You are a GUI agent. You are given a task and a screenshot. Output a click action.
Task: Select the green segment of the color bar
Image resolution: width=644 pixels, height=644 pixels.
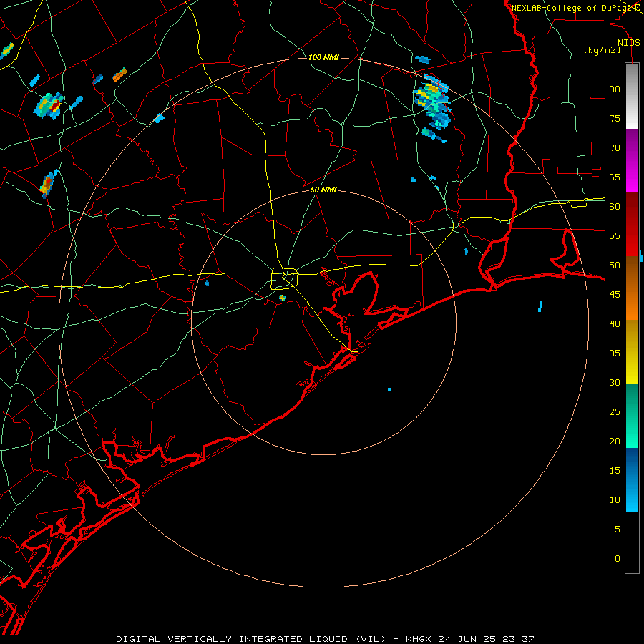click(632, 416)
